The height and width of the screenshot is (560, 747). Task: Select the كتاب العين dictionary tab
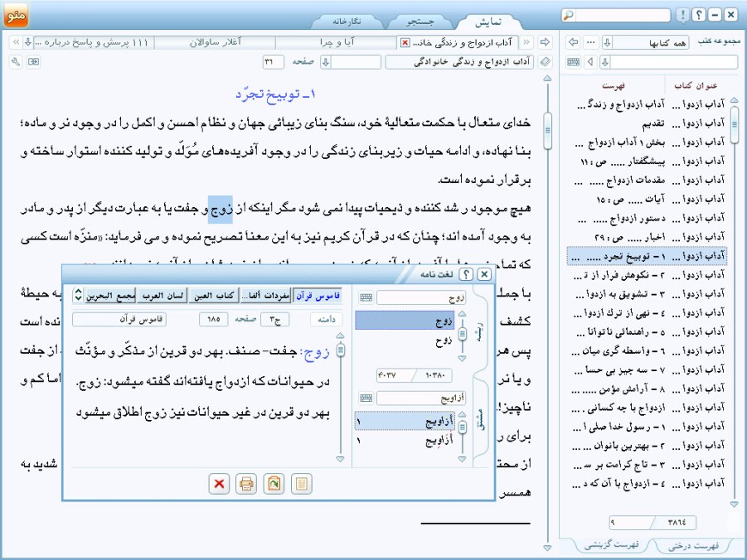pos(215,296)
